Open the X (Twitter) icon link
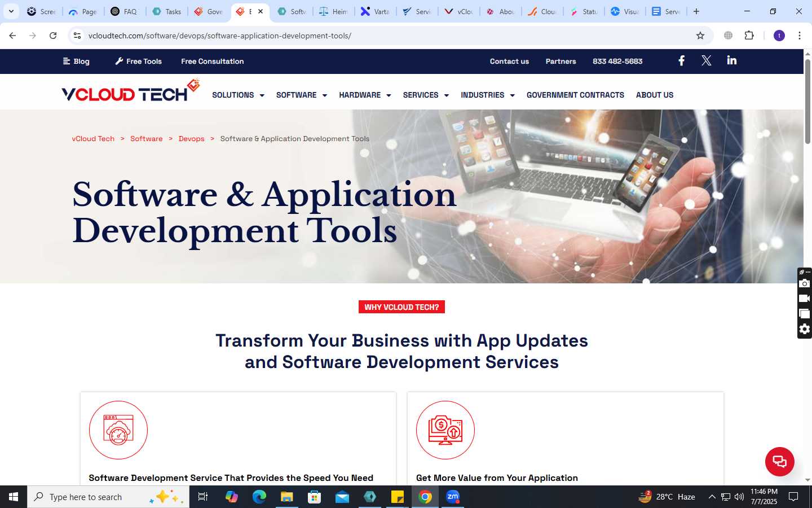The width and height of the screenshot is (812, 508). tap(706, 60)
